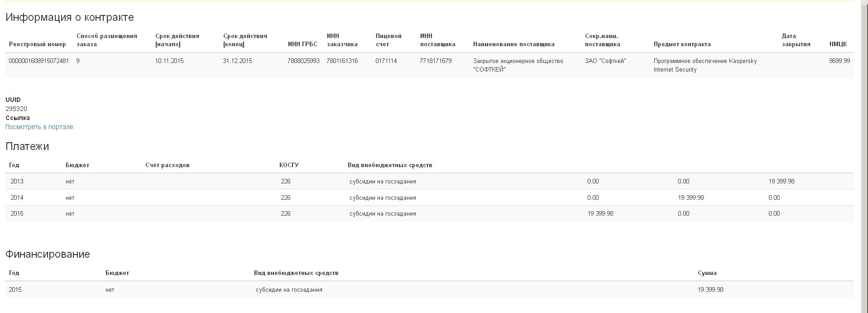
Task: Click supplier name Закрытое акционерное общество СОФТКЕЙ
Action: click(x=518, y=65)
